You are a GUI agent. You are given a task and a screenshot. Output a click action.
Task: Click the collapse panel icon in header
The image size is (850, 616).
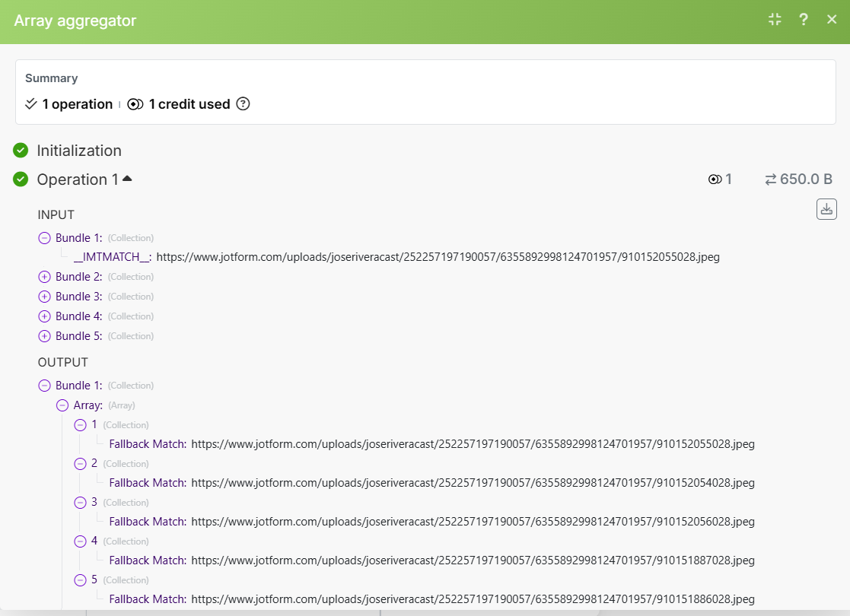pos(775,20)
